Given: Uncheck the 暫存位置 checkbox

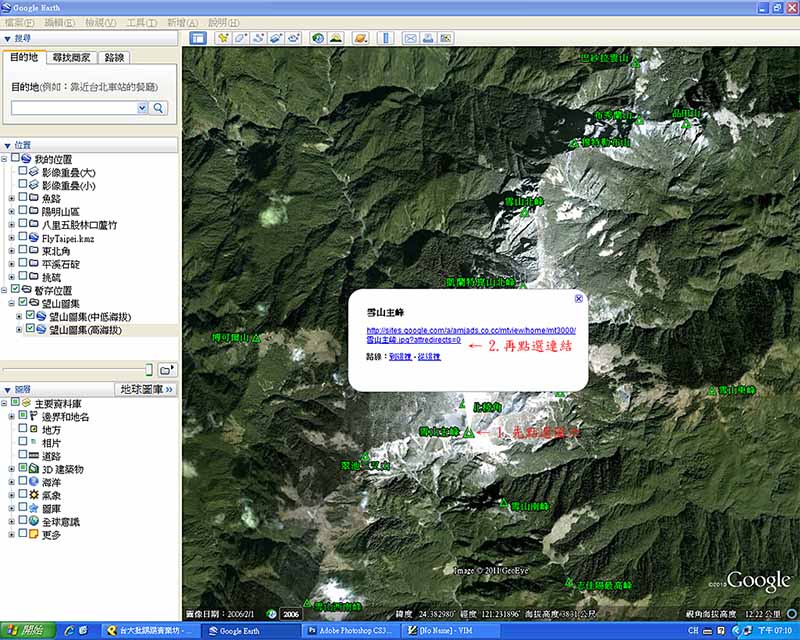Looking at the screenshot, I should pos(15,289).
